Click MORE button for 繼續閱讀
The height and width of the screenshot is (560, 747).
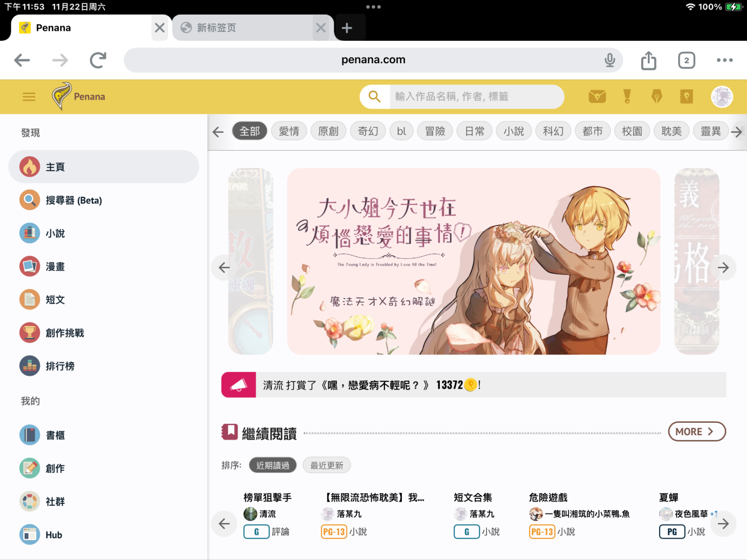(x=697, y=432)
